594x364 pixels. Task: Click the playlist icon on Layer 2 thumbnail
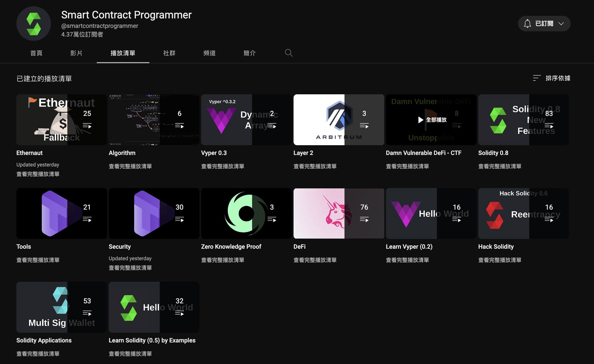[x=364, y=126]
